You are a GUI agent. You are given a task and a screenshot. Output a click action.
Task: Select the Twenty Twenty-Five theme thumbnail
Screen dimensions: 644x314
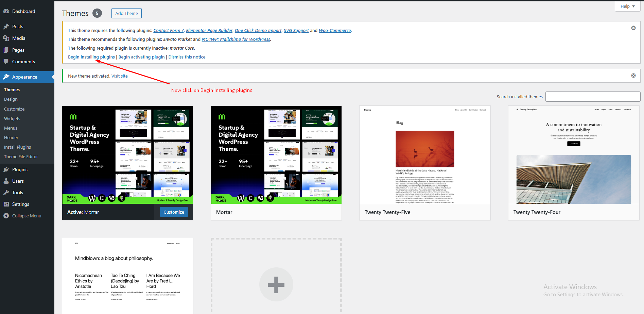(x=425, y=155)
